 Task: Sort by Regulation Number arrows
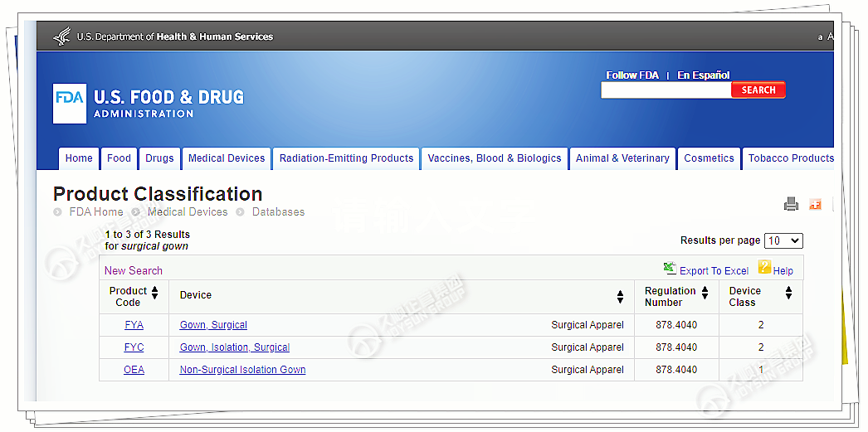click(x=705, y=293)
